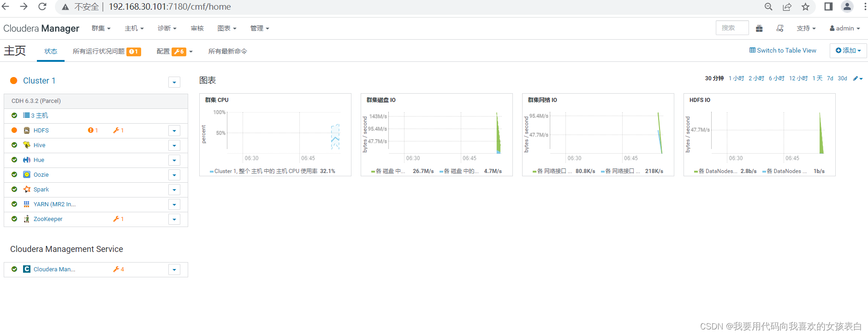The image size is (868, 335).
Task: Click the ZooKeeper configuration wrench icon
Action: (x=118, y=219)
